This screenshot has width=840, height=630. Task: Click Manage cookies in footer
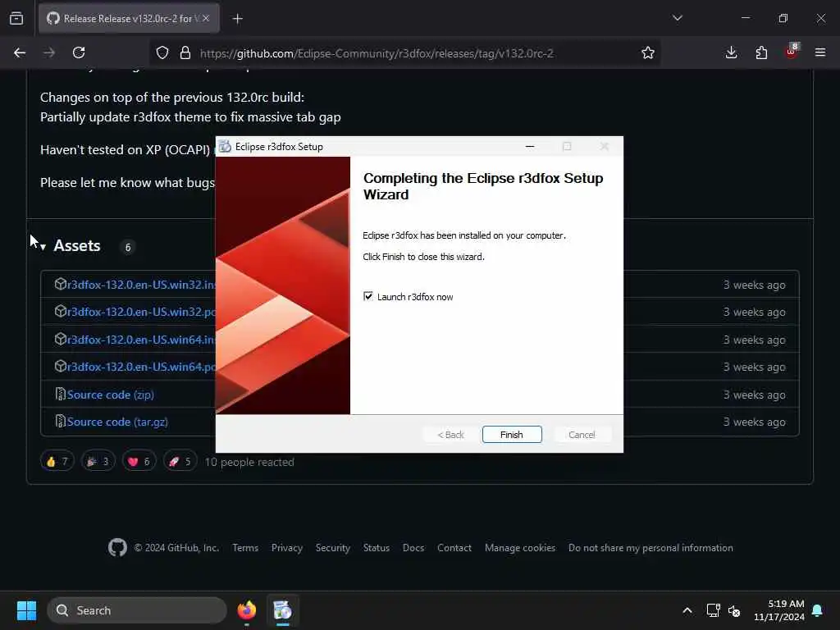pos(519,547)
